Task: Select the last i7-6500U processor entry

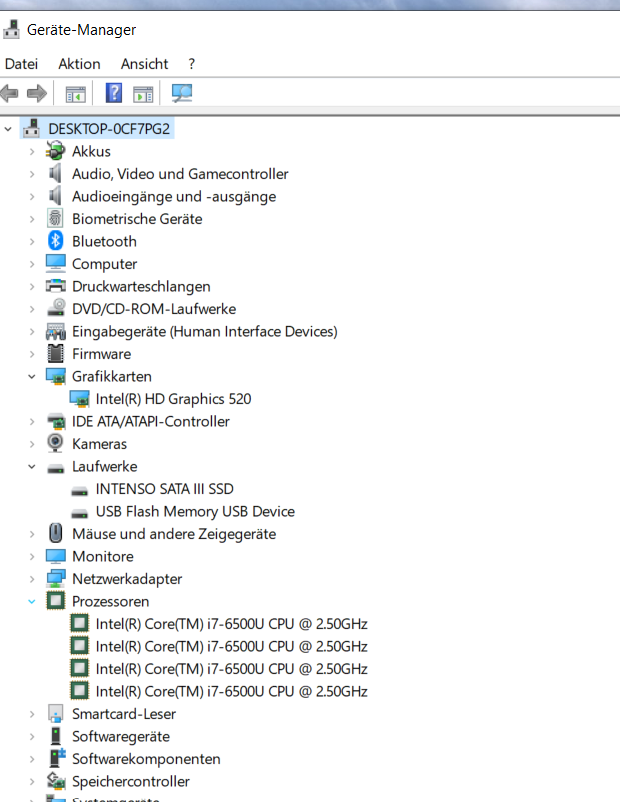Action: click(231, 692)
